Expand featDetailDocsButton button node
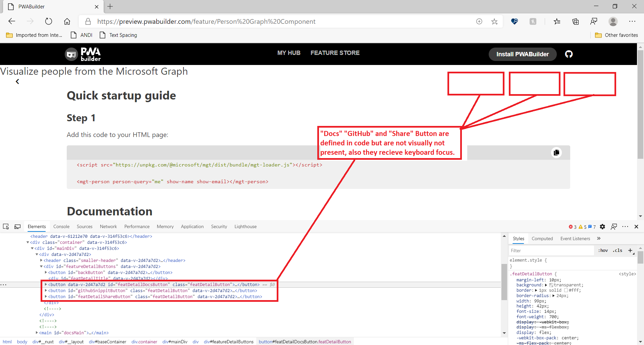 click(x=46, y=284)
